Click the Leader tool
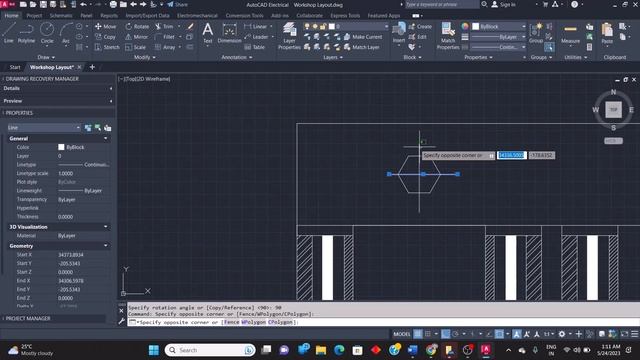 click(x=256, y=37)
